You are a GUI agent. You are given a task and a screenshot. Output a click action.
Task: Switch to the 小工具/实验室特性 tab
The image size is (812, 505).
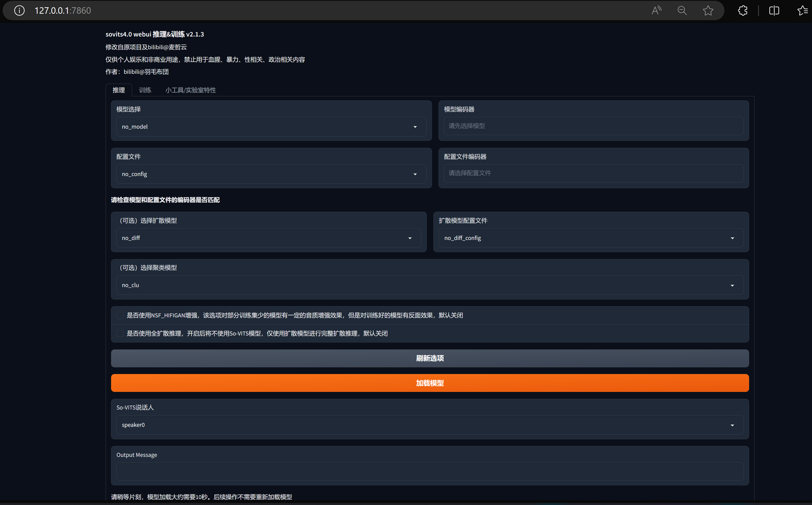(x=190, y=90)
